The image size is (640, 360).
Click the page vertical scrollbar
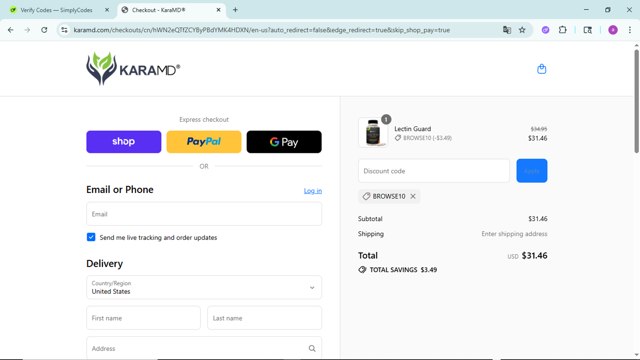pos(636,102)
